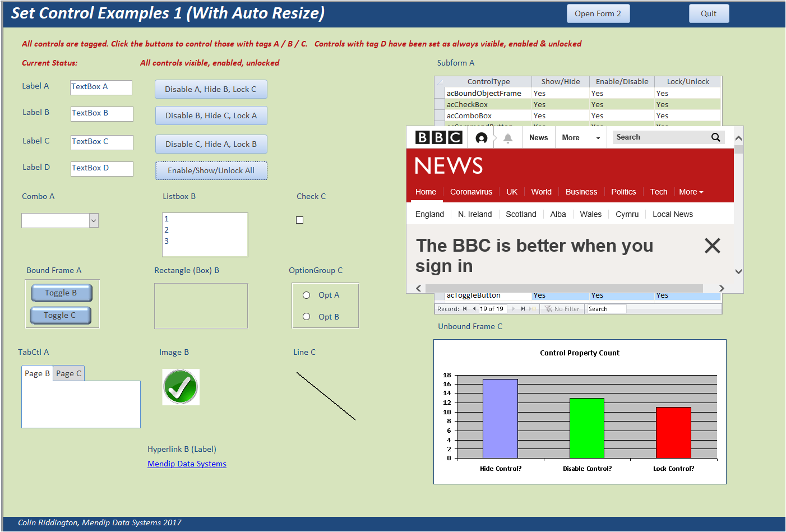Open the Coronavirus section on BBC News

pos(471,192)
